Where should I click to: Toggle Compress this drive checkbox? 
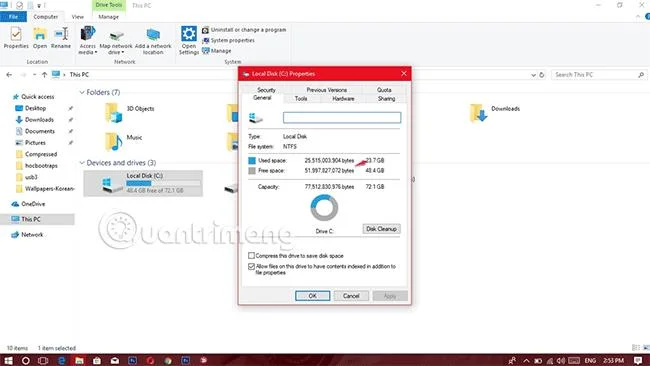tap(251, 255)
